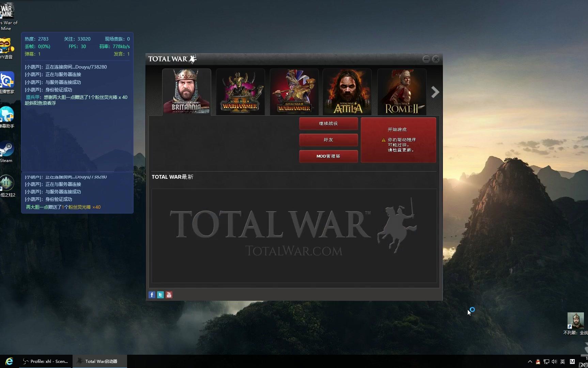Open the MOD管理器 mod manager
Screen dimensions: 588x368
(x=328, y=156)
